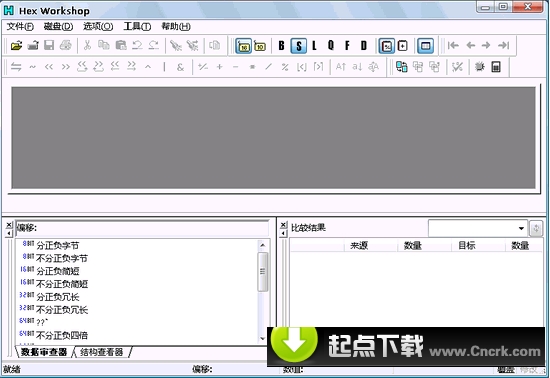Open the 磁盘(D) menu
Image resolution: width=550 pixels, height=378 pixels.
[58, 27]
